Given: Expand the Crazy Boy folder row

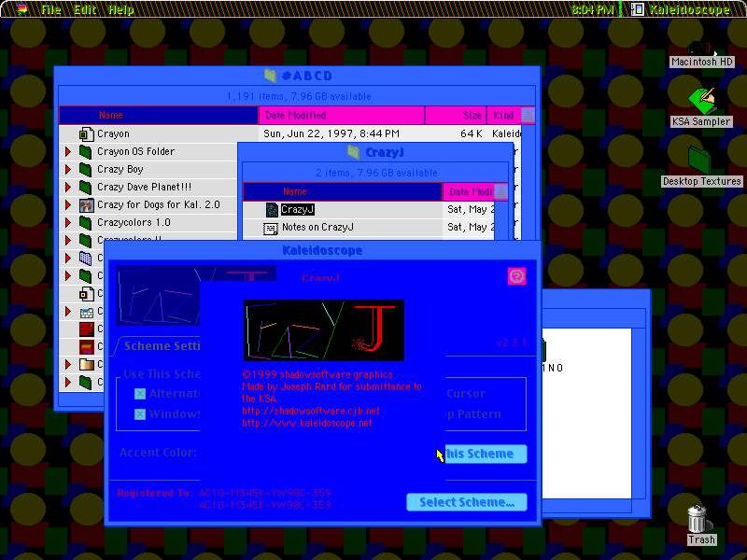Looking at the screenshot, I should coord(68,170).
